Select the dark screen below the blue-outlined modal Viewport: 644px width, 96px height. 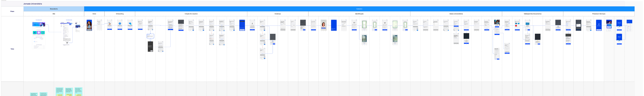pos(150,47)
